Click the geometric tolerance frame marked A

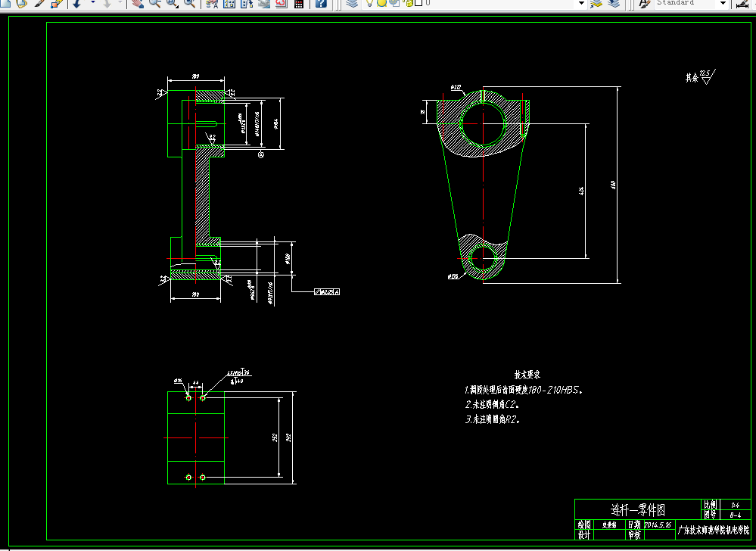tap(326, 291)
